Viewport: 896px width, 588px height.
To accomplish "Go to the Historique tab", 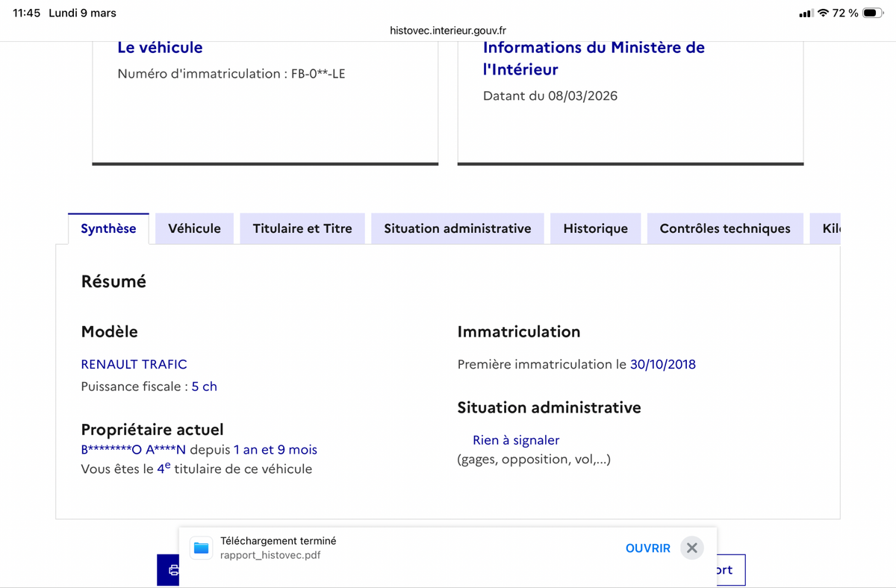I will pos(595,228).
